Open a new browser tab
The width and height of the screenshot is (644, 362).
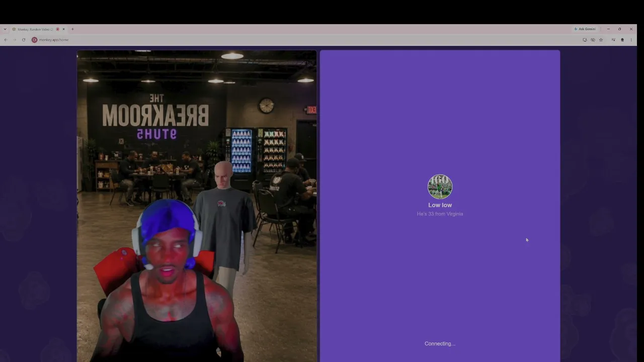[72, 29]
